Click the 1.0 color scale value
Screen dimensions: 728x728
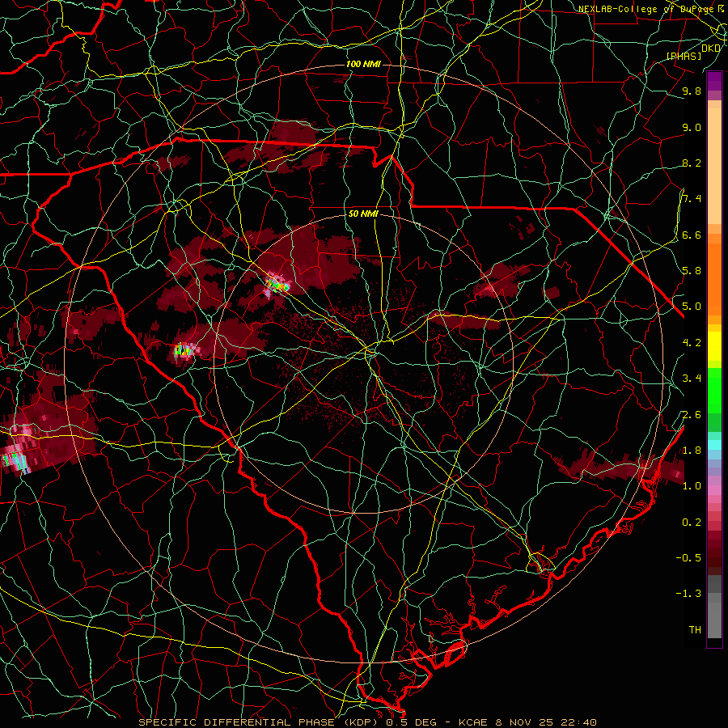pyautogui.click(x=692, y=486)
